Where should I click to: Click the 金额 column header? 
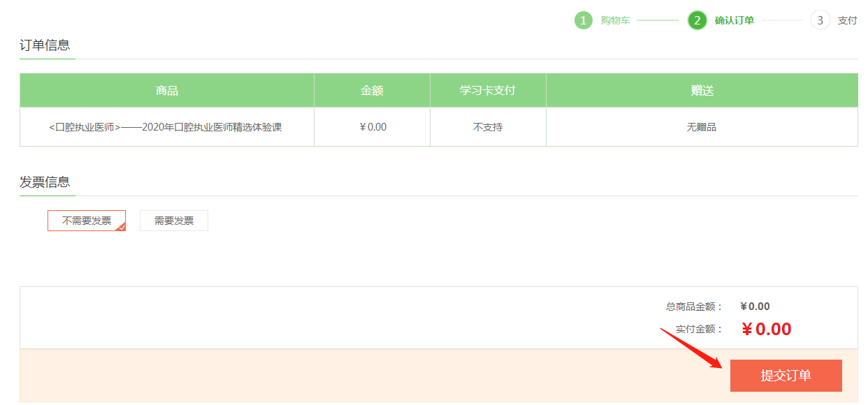point(372,91)
